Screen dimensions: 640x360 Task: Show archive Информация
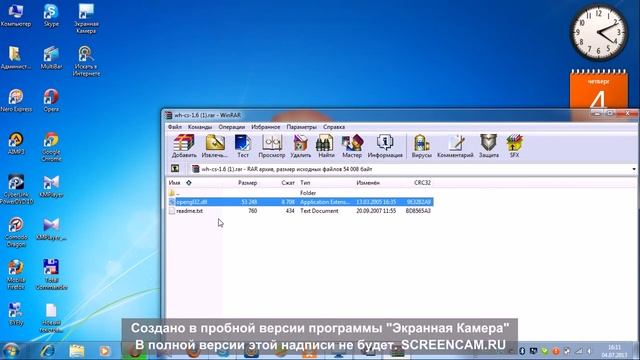385,146
